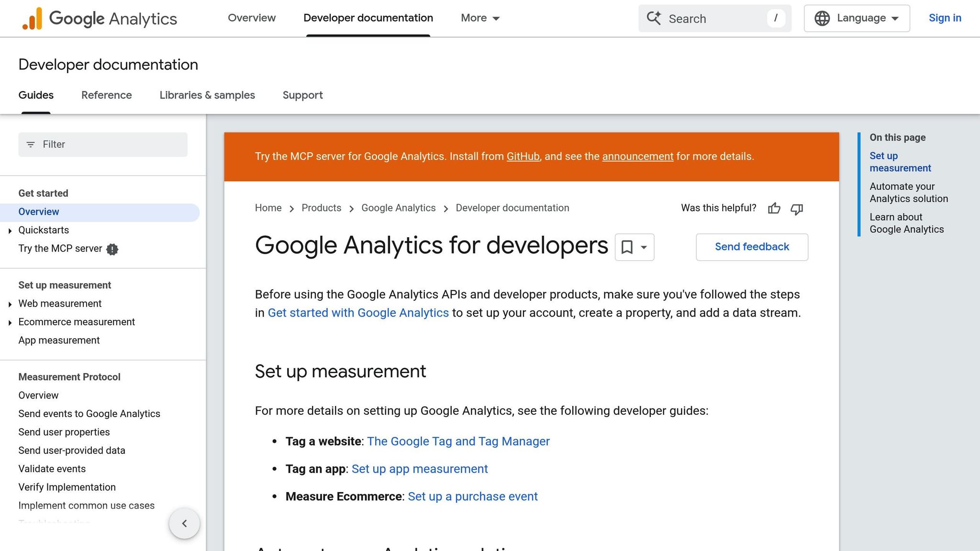Jump to Automate your Analytics solution section
Viewport: 980px width, 551px height.
click(x=909, y=193)
